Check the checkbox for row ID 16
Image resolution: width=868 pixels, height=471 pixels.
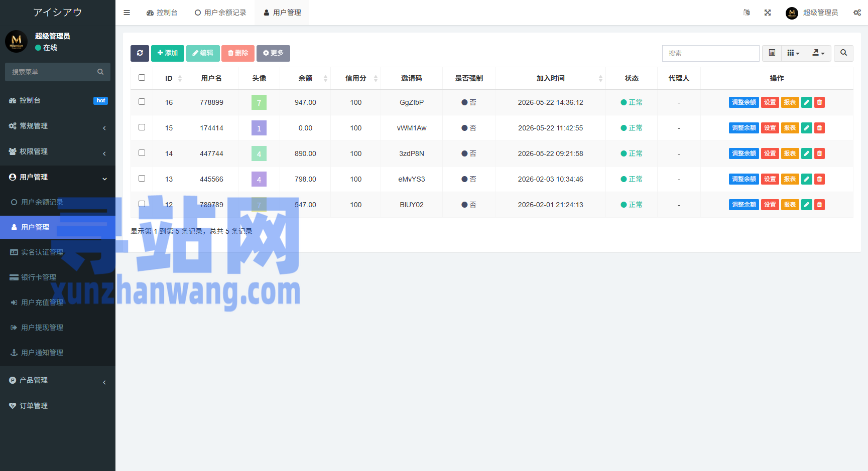pyautogui.click(x=142, y=102)
